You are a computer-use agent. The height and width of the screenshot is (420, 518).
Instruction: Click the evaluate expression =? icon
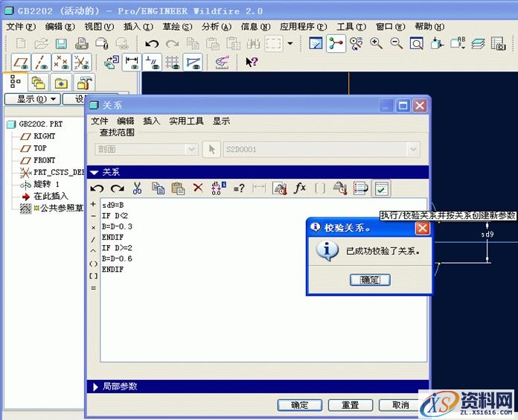point(239,188)
